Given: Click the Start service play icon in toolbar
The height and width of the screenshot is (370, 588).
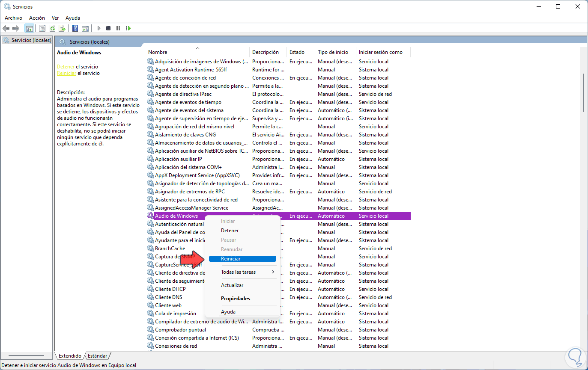Looking at the screenshot, I should coord(99,28).
